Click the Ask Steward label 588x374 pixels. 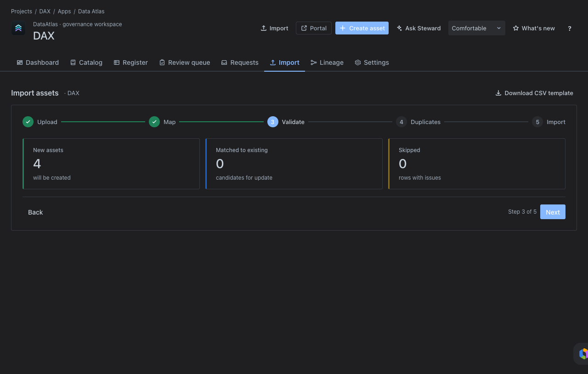(423, 28)
